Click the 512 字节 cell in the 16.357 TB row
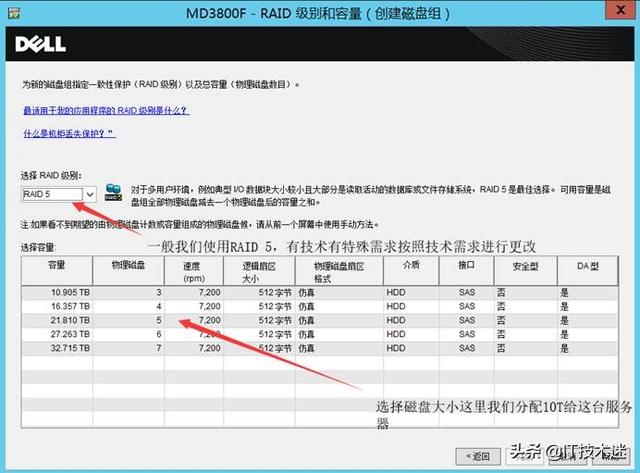This screenshot has height=473, width=640. click(275, 306)
